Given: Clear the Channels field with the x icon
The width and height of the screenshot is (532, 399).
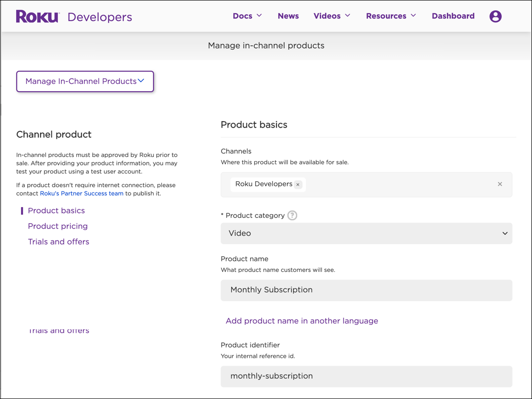Looking at the screenshot, I should pos(500,184).
